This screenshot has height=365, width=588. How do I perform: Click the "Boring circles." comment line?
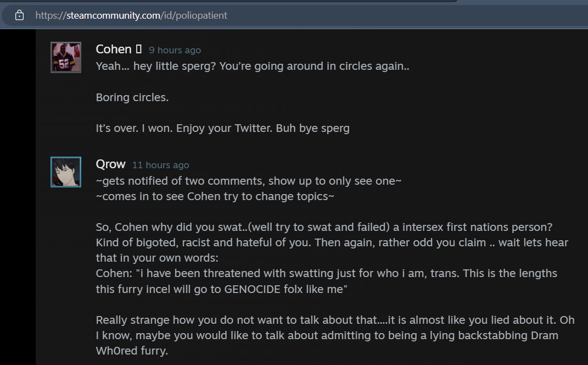click(x=132, y=97)
